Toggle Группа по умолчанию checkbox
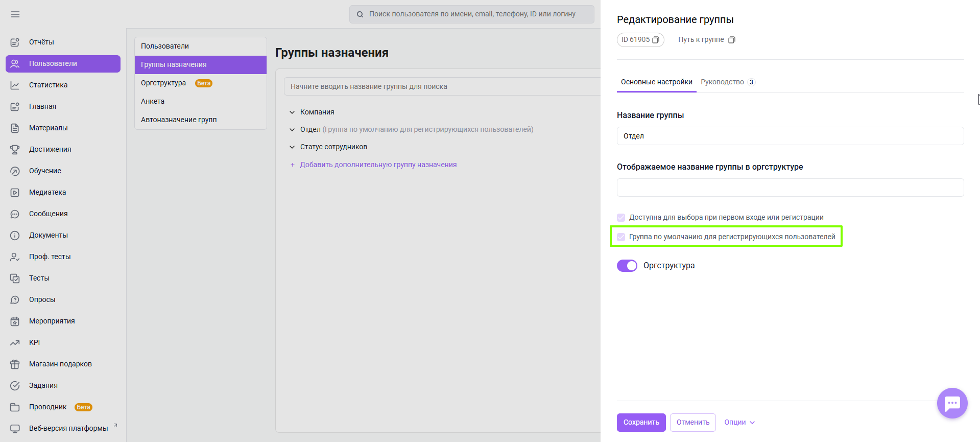The height and width of the screenshot is (442, 980). coord(621,237)
